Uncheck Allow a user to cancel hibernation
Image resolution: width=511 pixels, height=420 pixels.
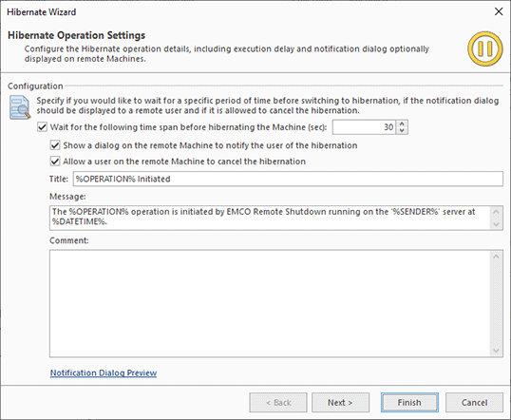click(55, 162)
